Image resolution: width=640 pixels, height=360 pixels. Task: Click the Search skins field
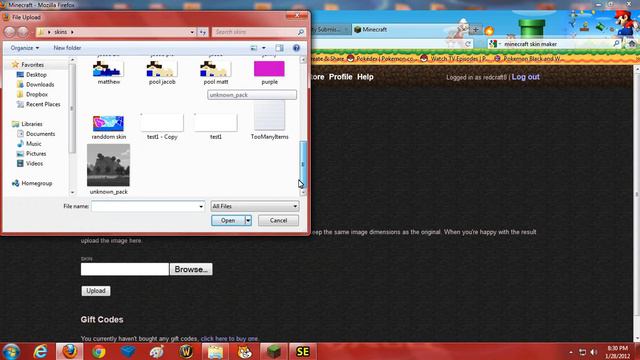[x=255, y=32]
